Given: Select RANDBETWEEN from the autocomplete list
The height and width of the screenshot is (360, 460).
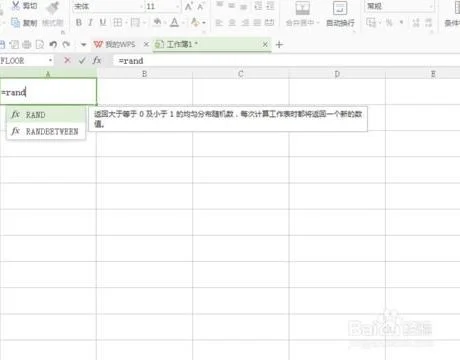Looking at the screenshot, I should [x=46, y=131].
